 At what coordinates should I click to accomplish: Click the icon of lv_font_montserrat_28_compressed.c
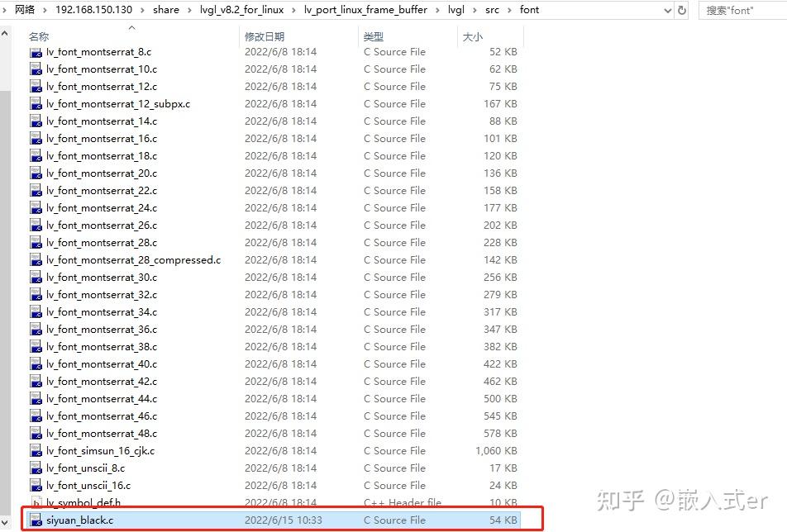[x=36, y=259]
